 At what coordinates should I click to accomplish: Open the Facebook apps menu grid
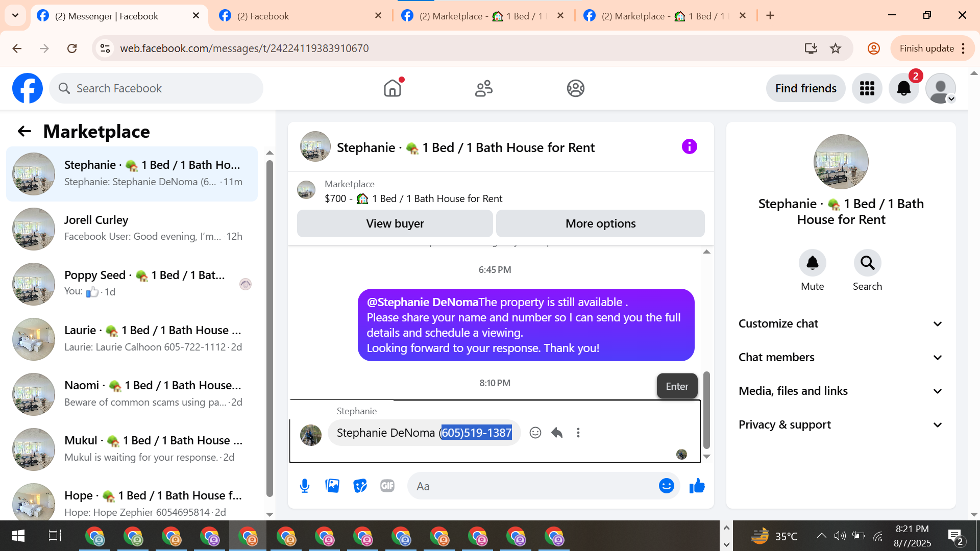(867, 88)
